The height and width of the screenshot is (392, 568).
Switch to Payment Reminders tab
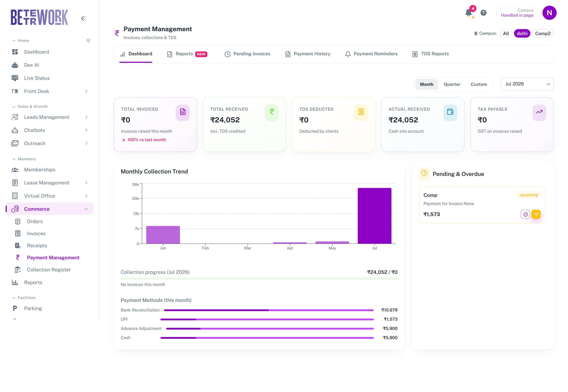pyautogui.click(x=371, y=54)
